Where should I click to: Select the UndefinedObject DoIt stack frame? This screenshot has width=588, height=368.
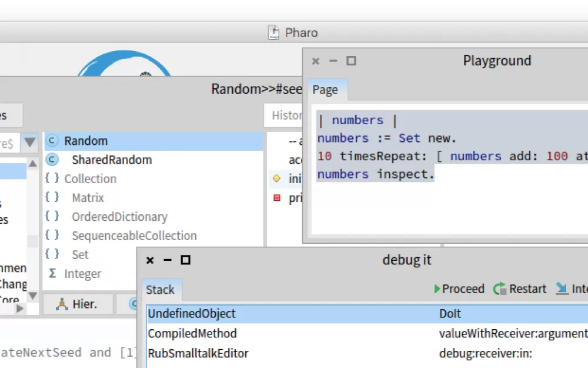(367, 314)
